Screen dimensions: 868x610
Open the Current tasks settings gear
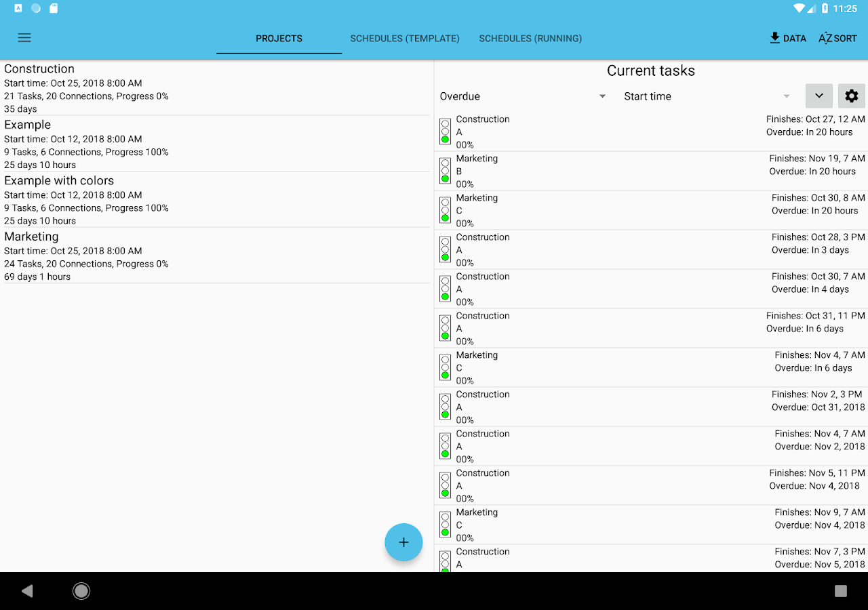(x=851, y=96)
